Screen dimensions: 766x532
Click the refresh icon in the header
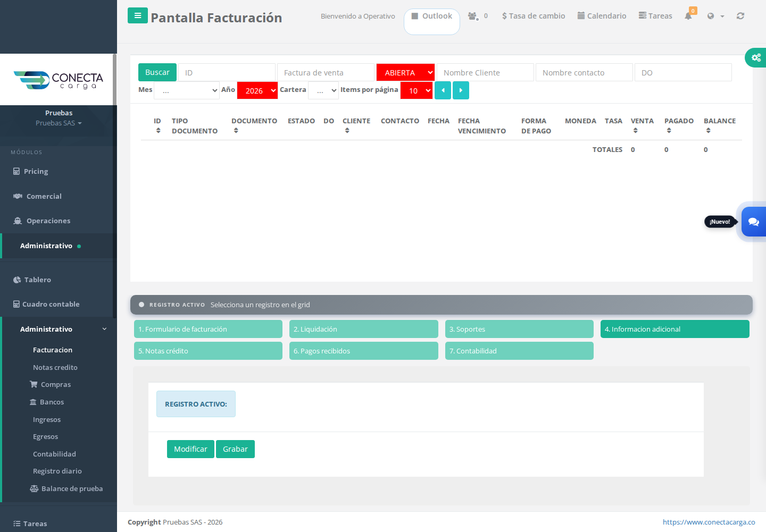pyautogui.click(x=740, y=16)
